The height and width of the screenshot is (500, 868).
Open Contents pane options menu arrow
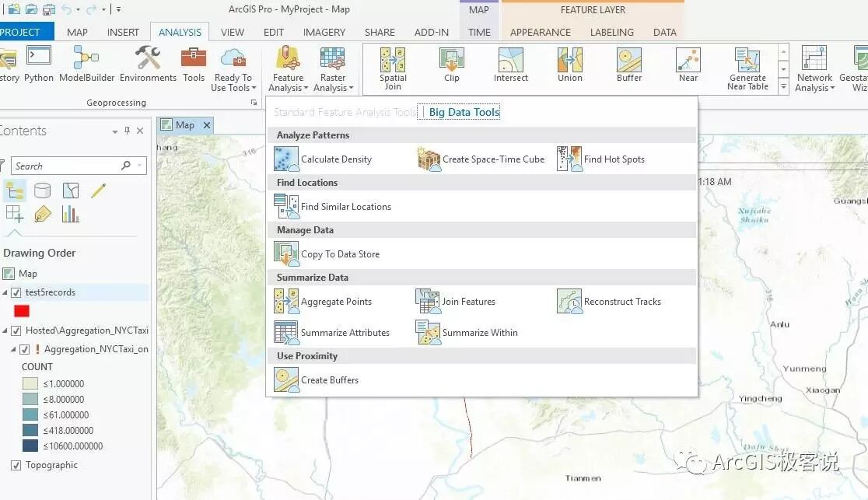click(114, 131)
